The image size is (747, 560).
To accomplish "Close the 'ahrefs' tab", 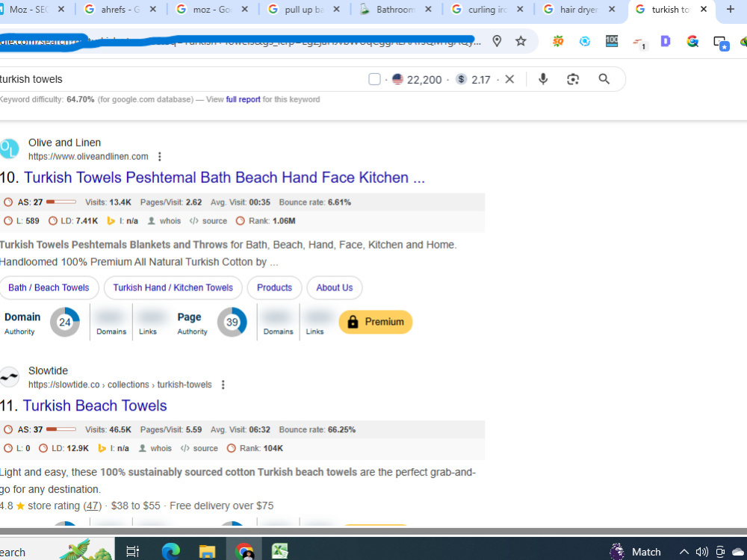I will [x=153, y=9].
